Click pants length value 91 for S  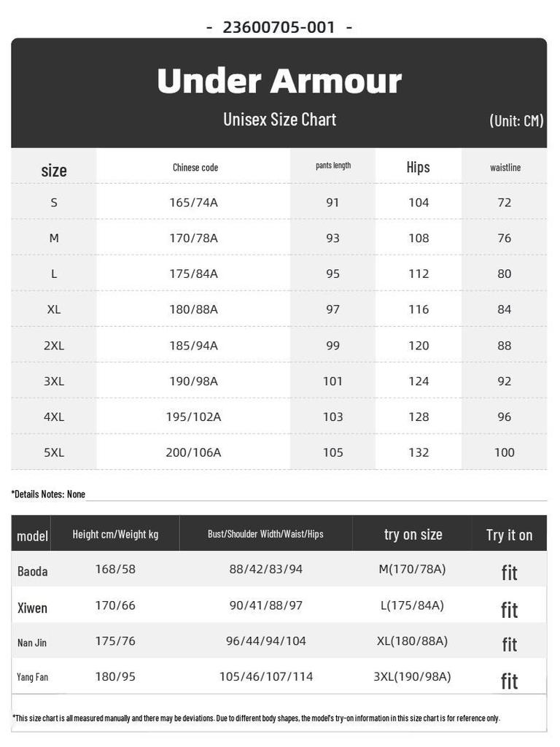click(332, 203)
